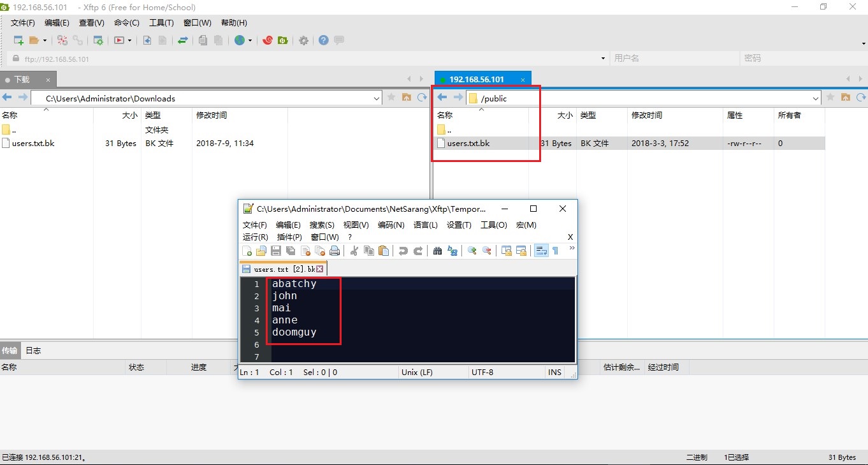Click the Undo arrow icon in Notepad++
The width and height of the screenshot is (868, 465).
[x=403, y=251]
